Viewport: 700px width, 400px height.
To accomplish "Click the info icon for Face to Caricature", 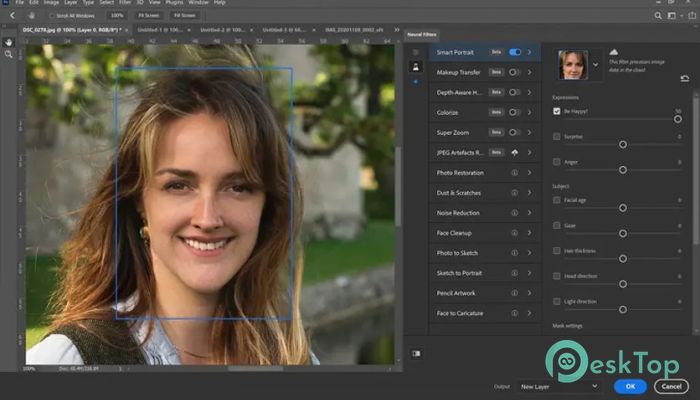I will tap(515, 313).
